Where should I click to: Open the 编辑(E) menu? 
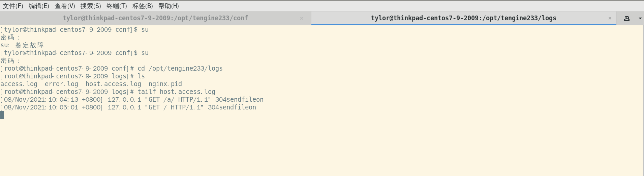click(39, 6)
